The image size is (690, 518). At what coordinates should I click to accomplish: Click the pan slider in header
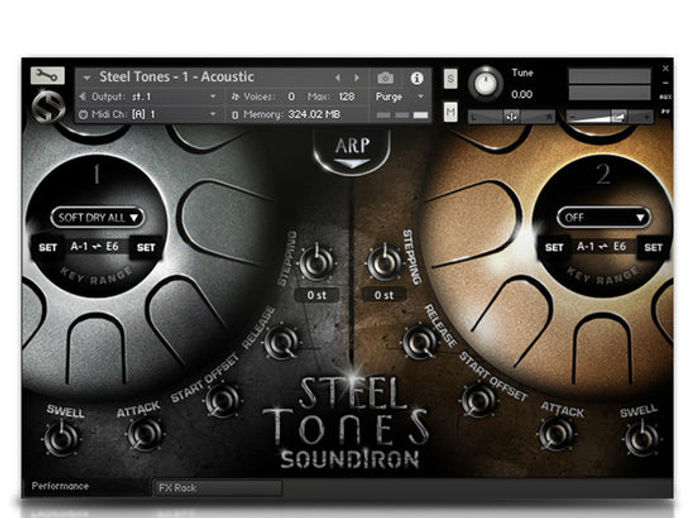511,117
